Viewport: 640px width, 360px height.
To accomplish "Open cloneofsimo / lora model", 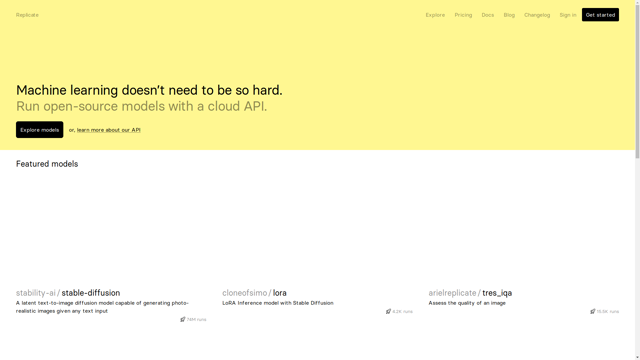I will [x=254, y=293].
